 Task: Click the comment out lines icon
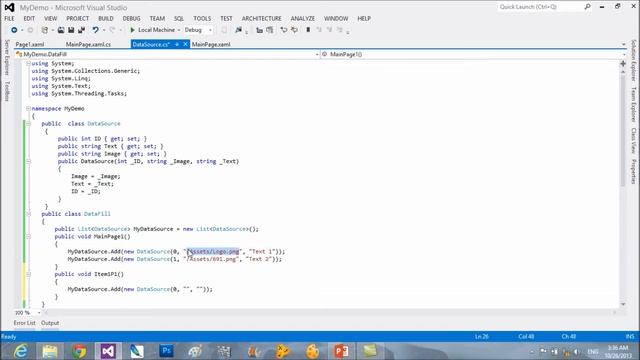pyautogui.click(x=284, y=30)
